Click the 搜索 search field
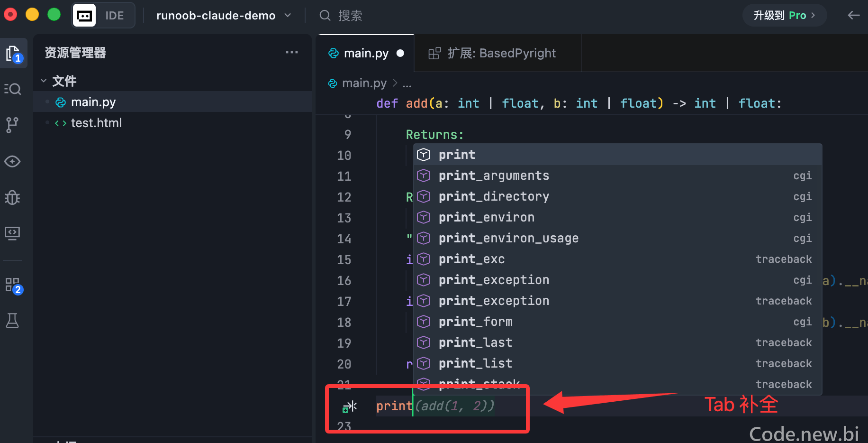This screenshot has width=868, height=443. 350,16
